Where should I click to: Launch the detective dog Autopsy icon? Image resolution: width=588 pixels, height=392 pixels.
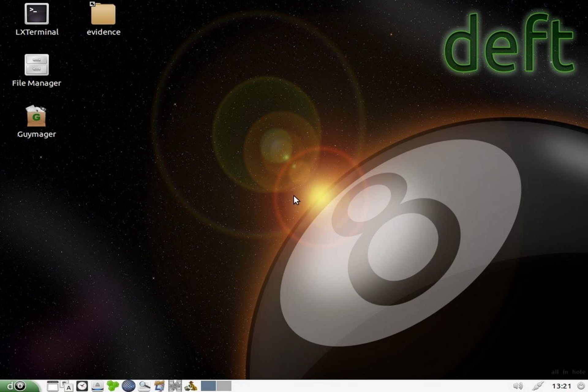(x=190, y=386)
